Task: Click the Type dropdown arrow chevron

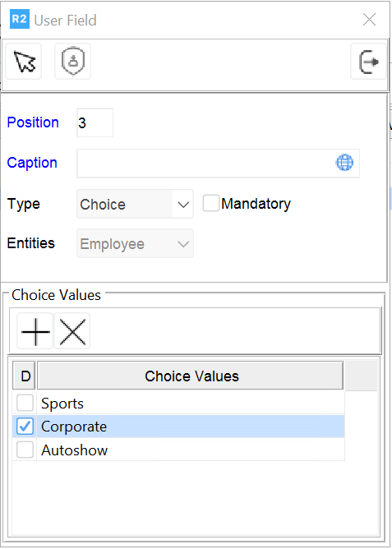Action: pos(183,205)
